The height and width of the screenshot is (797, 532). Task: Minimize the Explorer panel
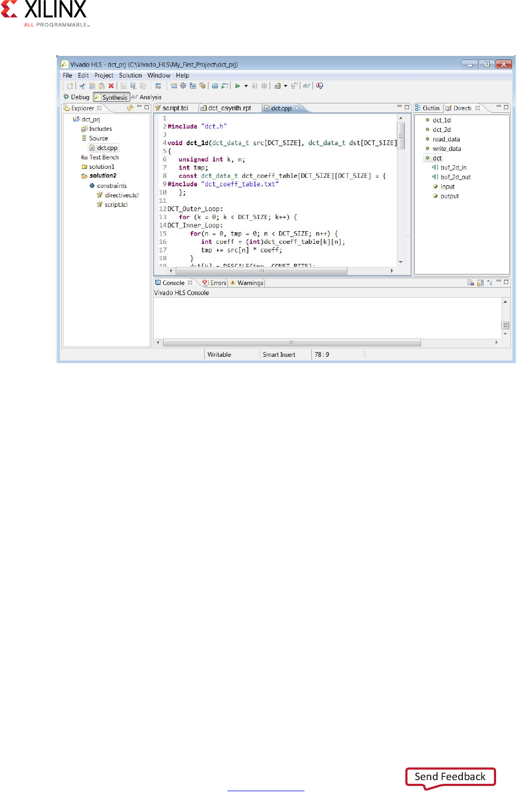tap(139, 107)
